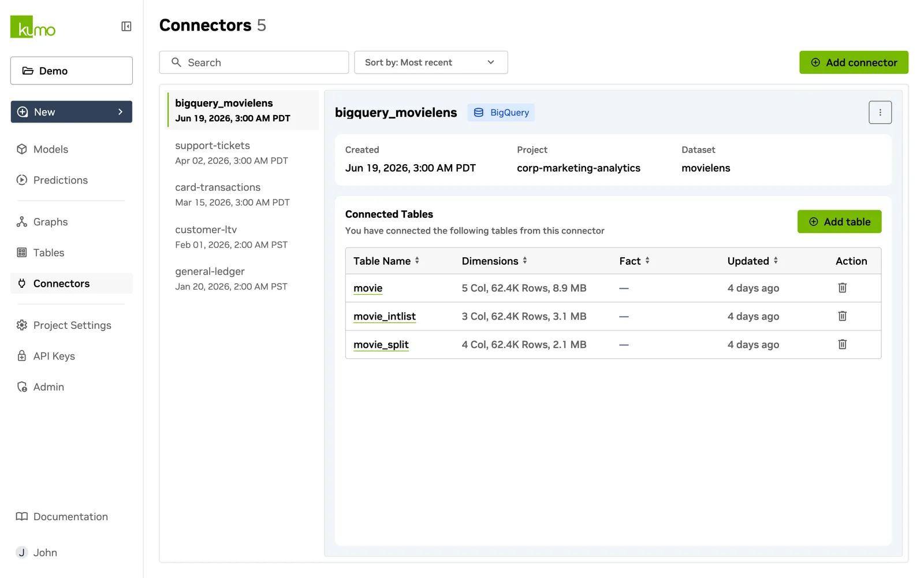Image resolution: width=924 pixels, height=578 pixels.
Task: Open the Sort by Most recent dropdown
Action: [x=431, y=62]
